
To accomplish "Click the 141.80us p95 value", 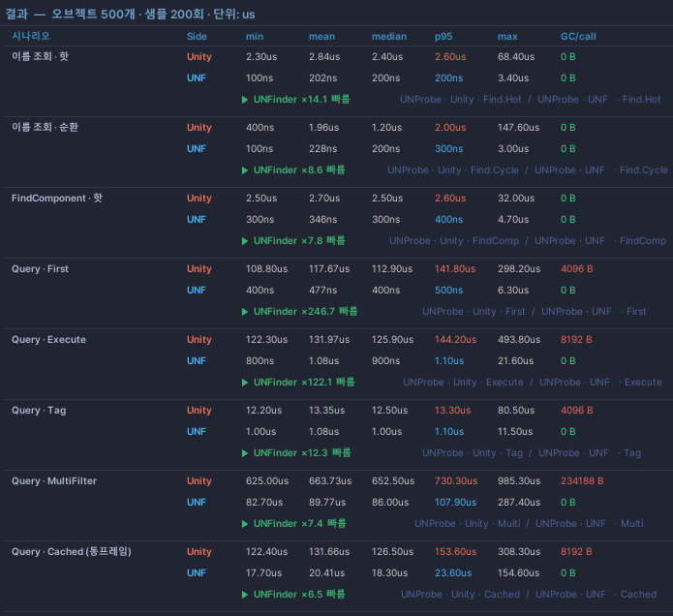I will 455,269.
